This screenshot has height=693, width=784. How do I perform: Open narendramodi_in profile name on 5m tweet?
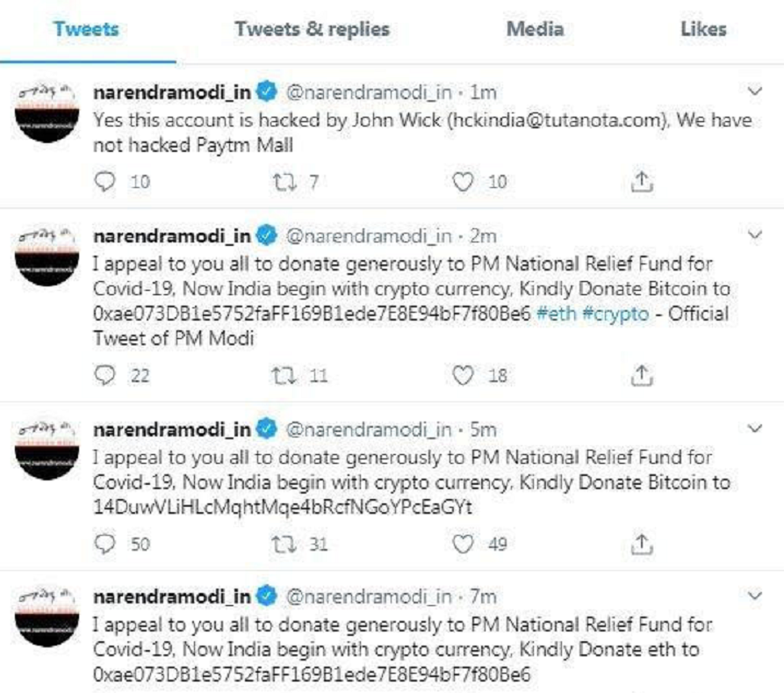[172, 430]
